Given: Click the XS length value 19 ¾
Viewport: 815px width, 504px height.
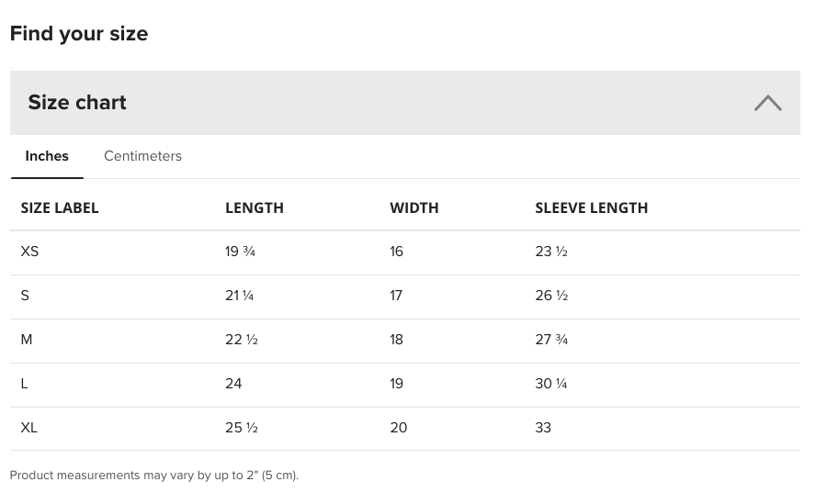Looking at the screenshot, I should tap(240, 252).
